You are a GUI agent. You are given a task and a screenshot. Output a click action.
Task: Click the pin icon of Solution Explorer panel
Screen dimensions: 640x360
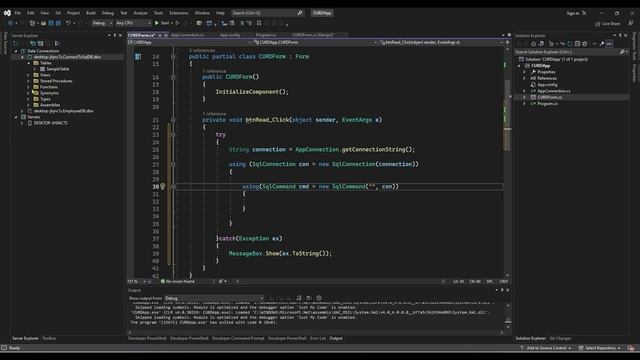(x=620, y=36)
